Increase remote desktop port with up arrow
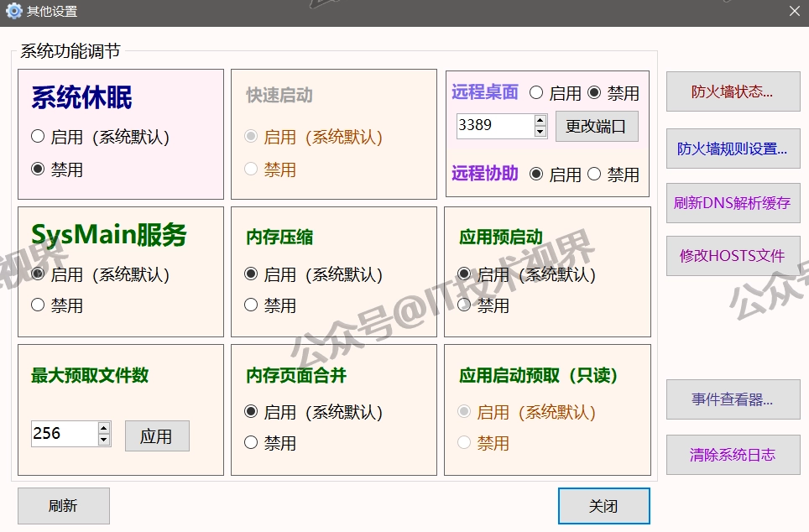 coord(540,121)
